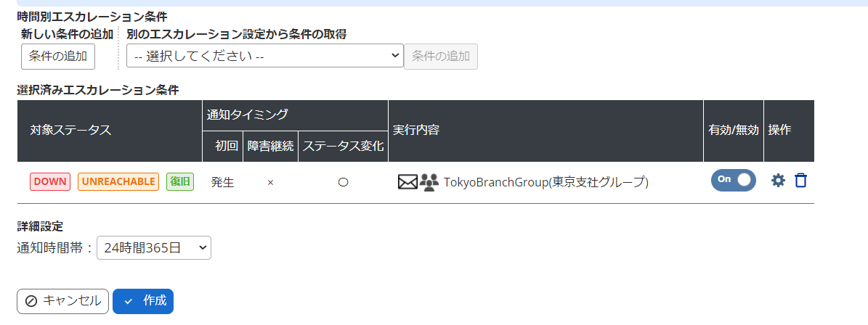Expand the 通知時間帯 24時間365日 dropdown
The height and width of the screenshot is (325, 868).
point(153,247)
